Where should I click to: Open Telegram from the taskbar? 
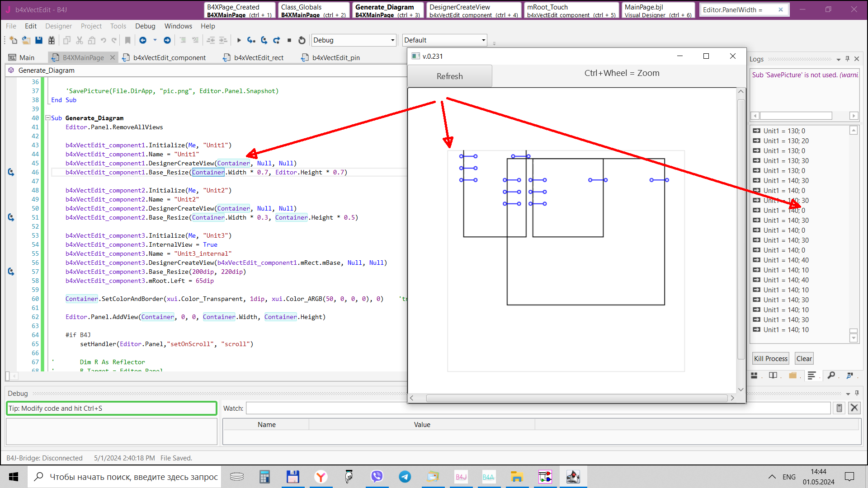[x=405, y=477]
